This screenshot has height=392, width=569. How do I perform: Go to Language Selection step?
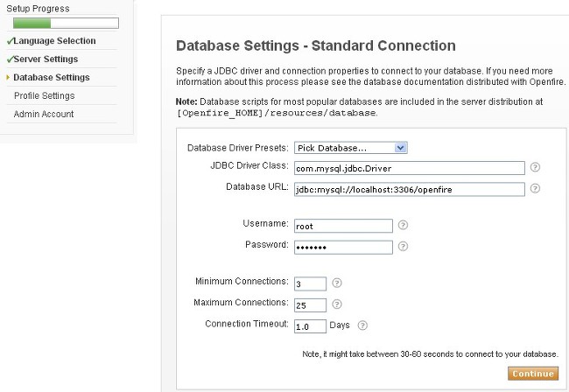point(54,41)
